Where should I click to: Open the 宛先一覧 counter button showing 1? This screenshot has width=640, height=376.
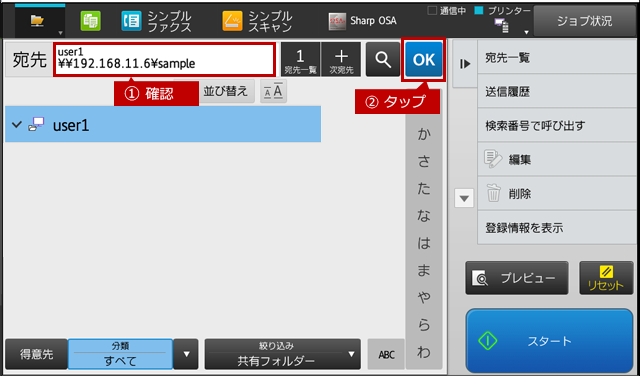point(300,60)
